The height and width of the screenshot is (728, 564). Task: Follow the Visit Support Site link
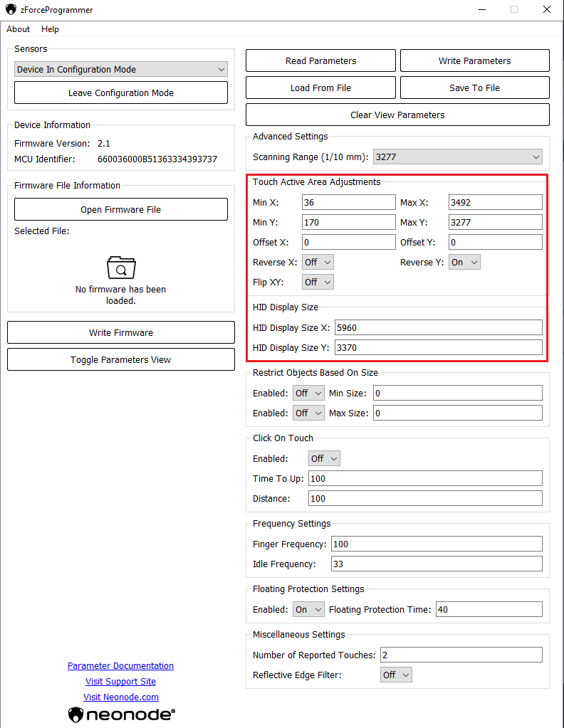(x=120, y=681)
